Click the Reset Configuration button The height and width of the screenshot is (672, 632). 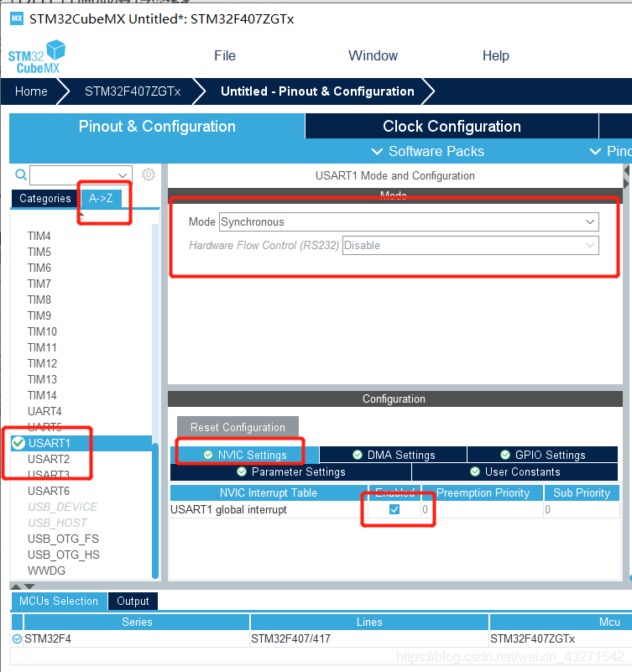pos(238,427)
